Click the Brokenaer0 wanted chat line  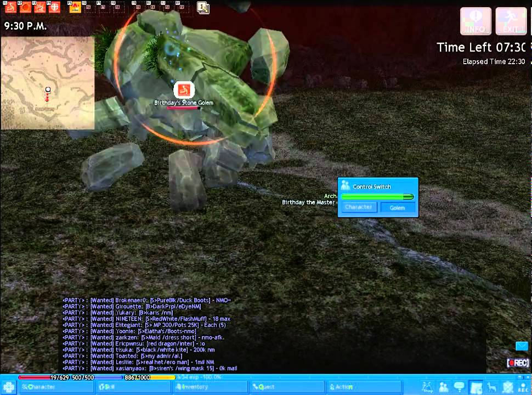[x=146, y=300]
